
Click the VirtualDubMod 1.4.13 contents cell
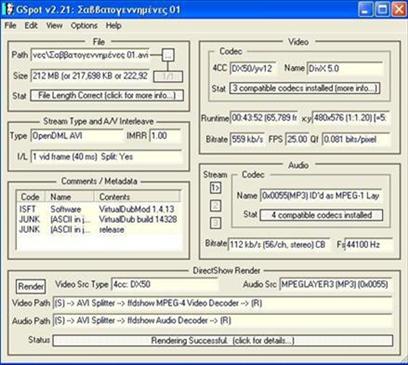pyautogui.click(x=137, y=209)
